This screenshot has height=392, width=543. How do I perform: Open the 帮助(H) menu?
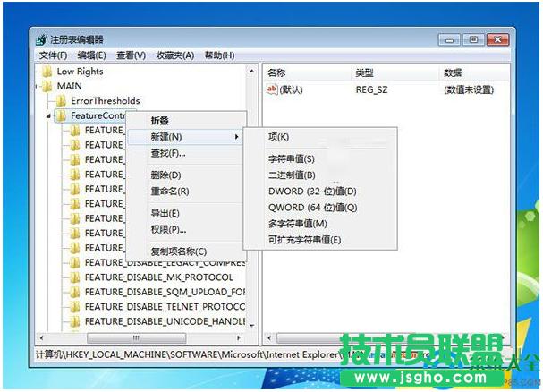(219, 55)
